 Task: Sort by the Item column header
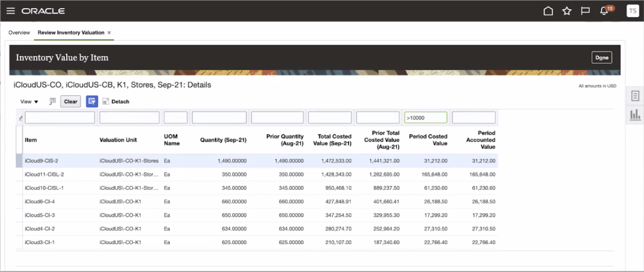31,140
